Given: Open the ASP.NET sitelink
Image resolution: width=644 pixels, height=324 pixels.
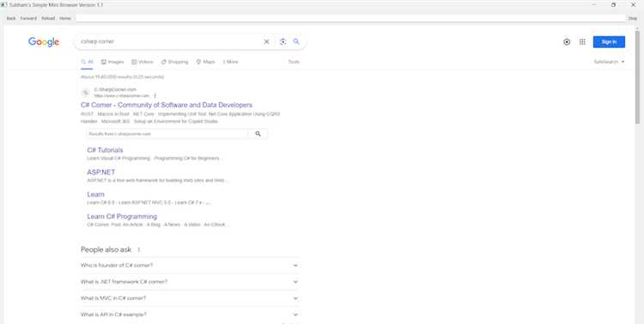Looking at the screenshot, I should 101,172.
